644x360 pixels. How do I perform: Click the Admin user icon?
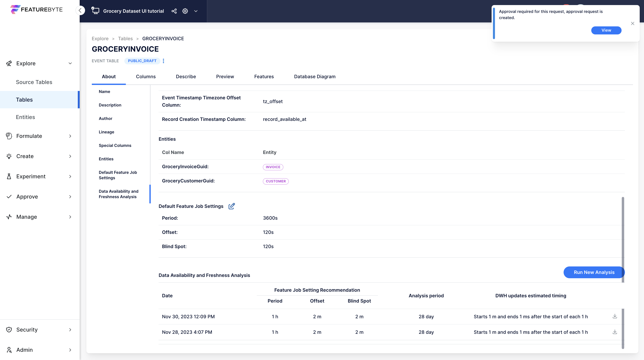(x=9, y=350)
